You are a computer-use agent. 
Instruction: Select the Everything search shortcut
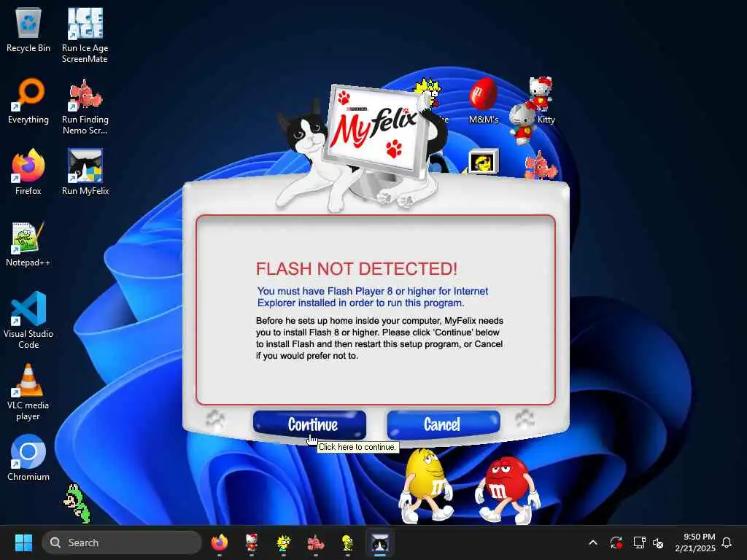28,101
